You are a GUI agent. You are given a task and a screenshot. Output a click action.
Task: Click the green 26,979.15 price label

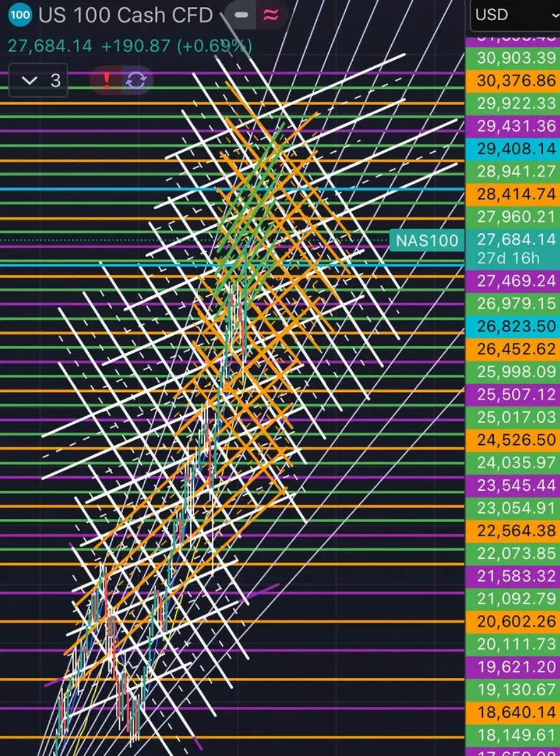pyautogui.click(x=512, y=303)
